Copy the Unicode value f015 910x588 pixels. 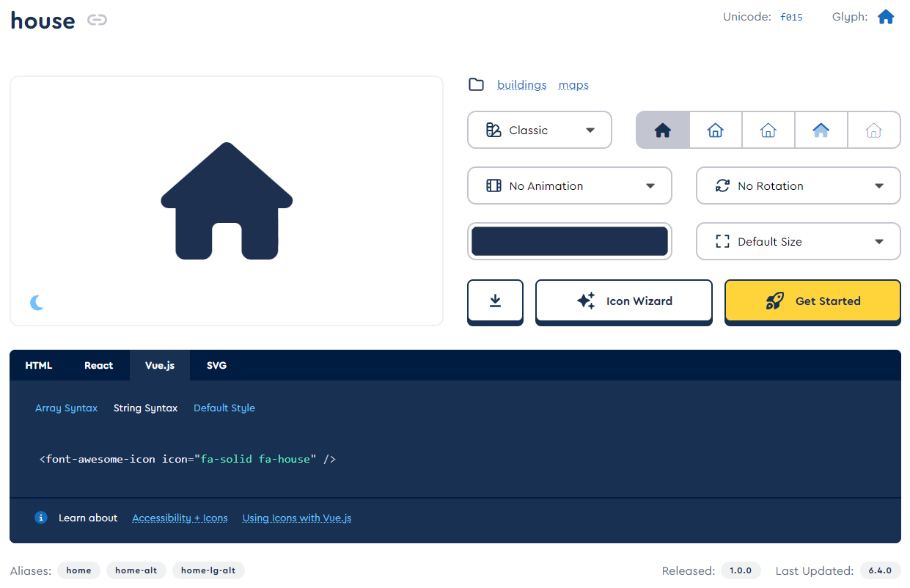tap(791, 17)
